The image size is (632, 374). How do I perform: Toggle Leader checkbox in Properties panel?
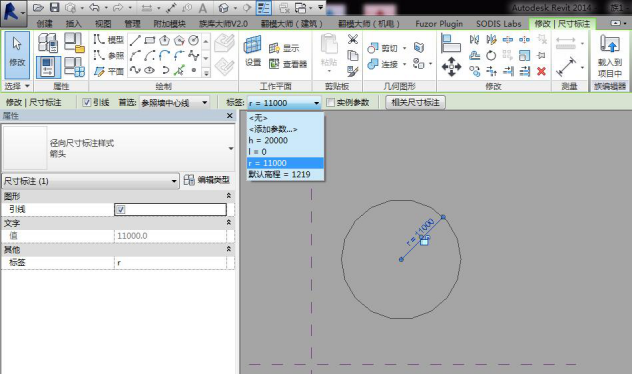point(121,210)
